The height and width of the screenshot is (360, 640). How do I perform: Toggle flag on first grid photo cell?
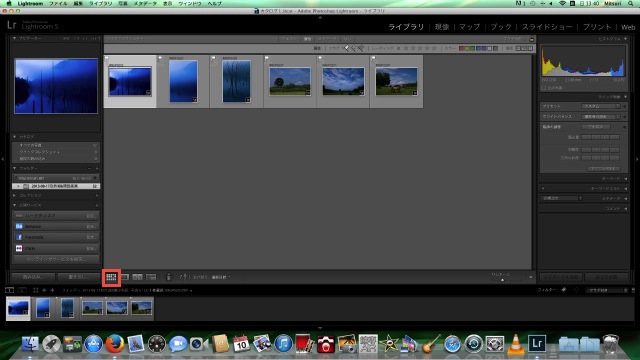coord(107,58)
